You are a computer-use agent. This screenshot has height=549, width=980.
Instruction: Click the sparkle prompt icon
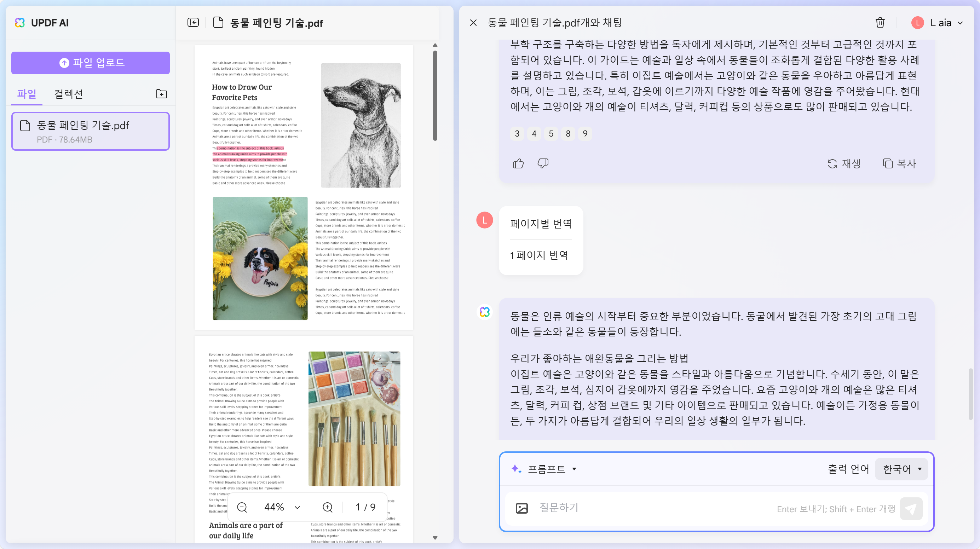[x=516, y=469]
